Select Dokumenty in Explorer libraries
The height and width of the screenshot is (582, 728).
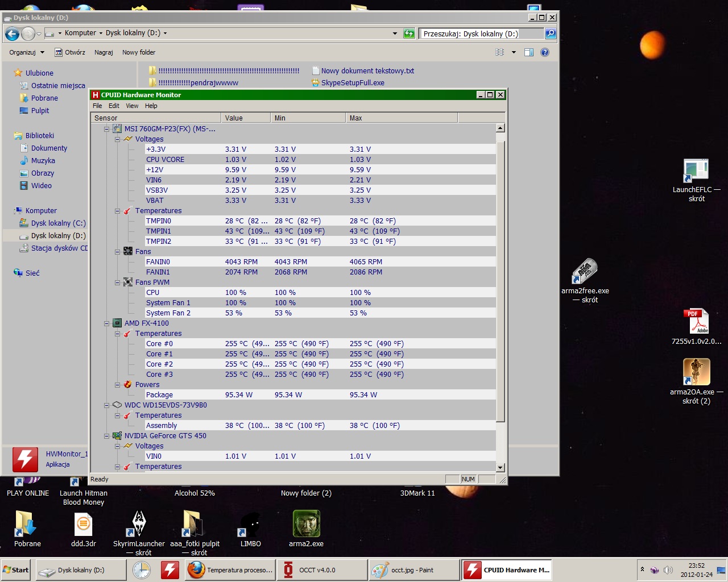pos(49,148)
